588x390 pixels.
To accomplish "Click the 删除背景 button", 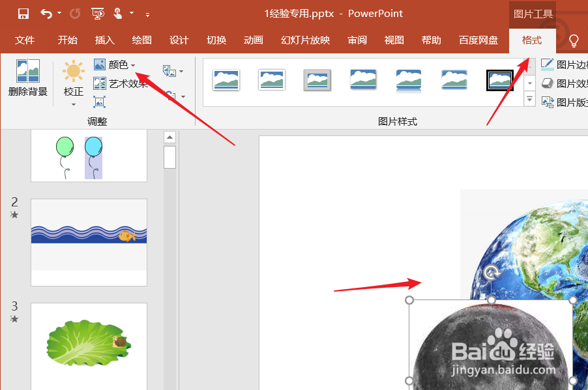I will [28, 77].
